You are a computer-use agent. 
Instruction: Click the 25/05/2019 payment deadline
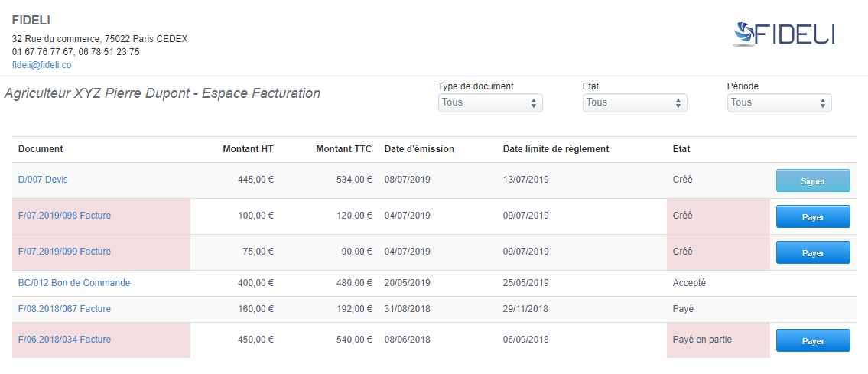(525, 283)
